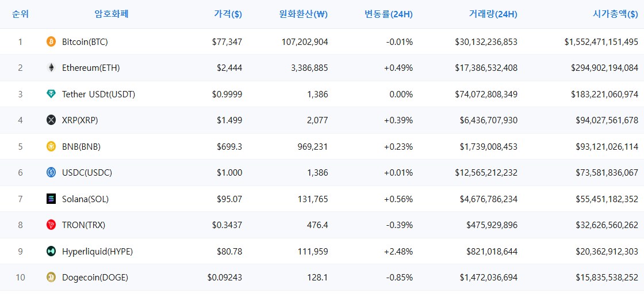Click won value 131,765
The image size is (644, 296).
click(x=312, y=199)
